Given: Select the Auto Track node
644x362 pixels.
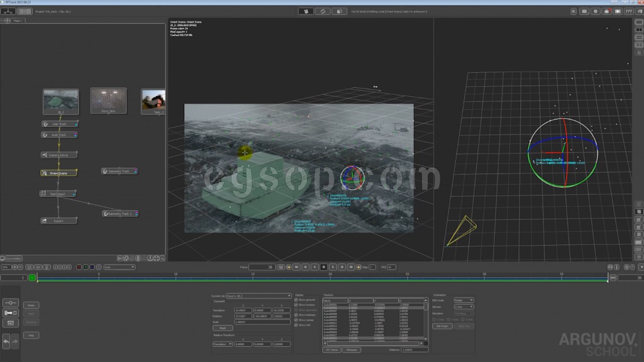Looking at the screenshot, I should click(58, 134).
